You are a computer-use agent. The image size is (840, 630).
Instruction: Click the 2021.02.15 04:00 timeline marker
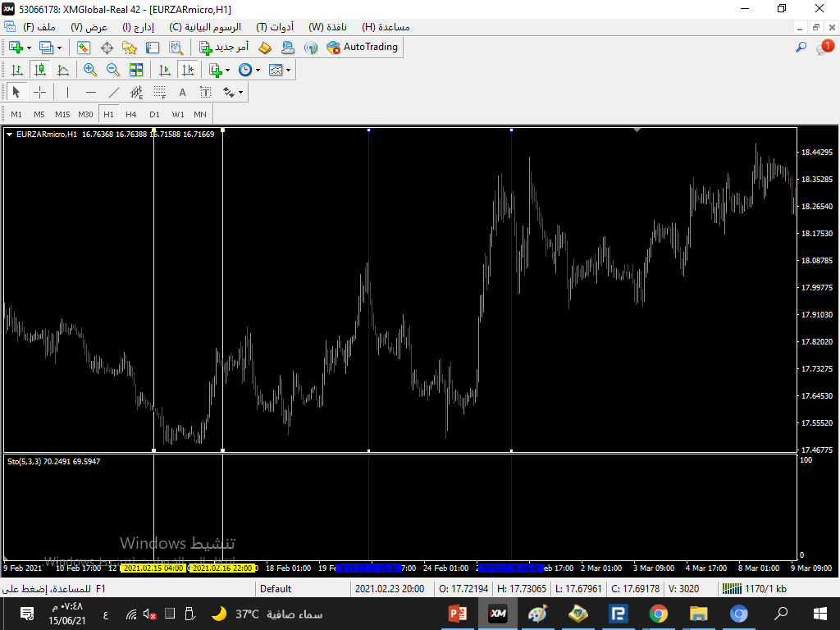click(153, 568)
